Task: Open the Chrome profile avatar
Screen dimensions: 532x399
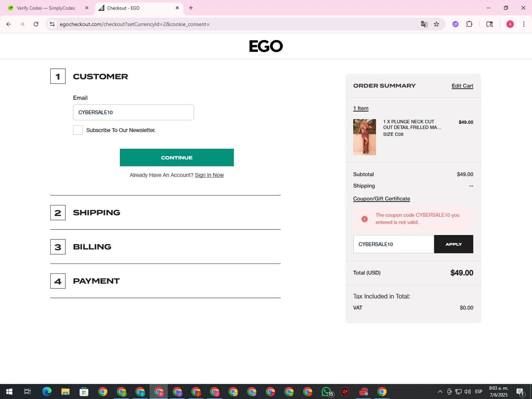Action: tap(510, 24)
